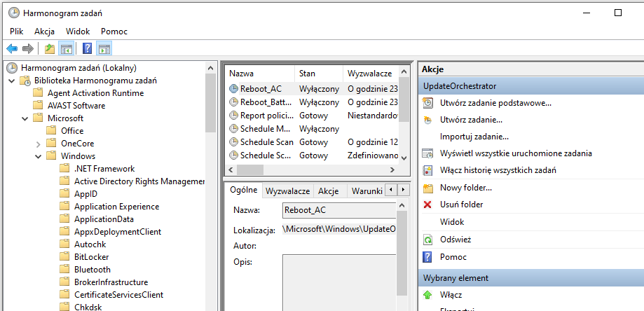Click the task list horizontal scrollbar thumb

[250, 170]
